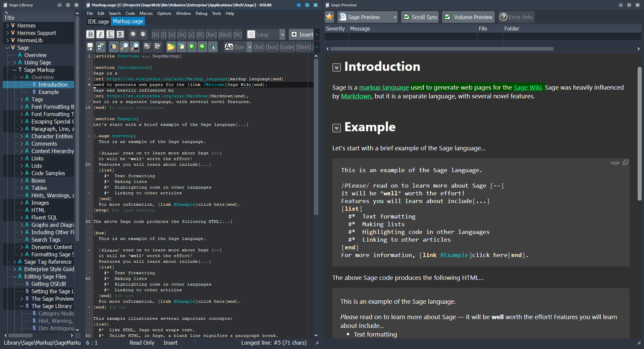
Task: Click the green Back arrow icon
Action: pyautogui.click(x=192, y=47)
